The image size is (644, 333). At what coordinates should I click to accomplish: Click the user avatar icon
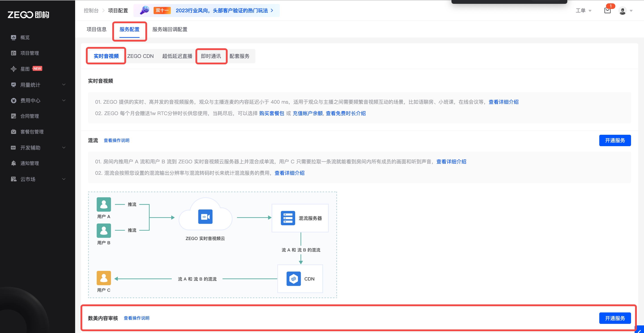click(x=622, y=11)
